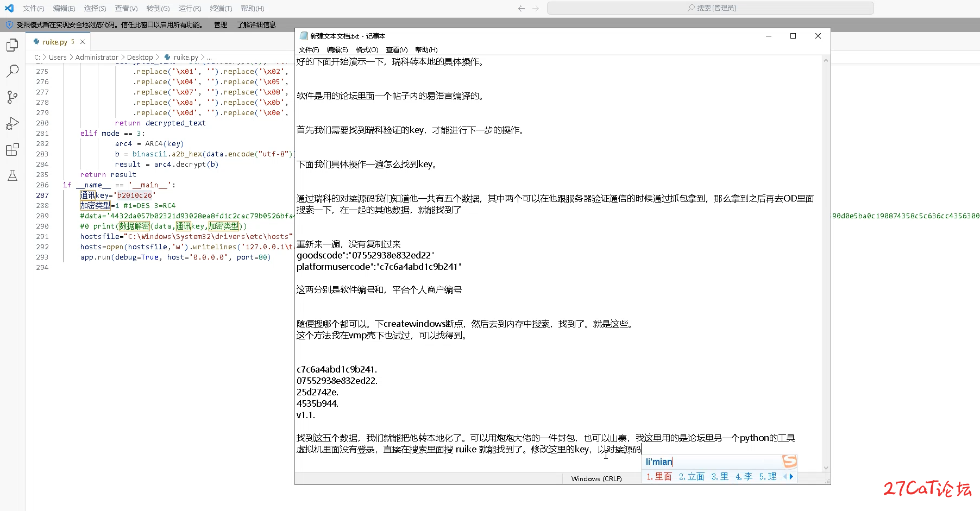
Task: Click Users in the breadcrumb path
Action: click(x=58, y=57)
